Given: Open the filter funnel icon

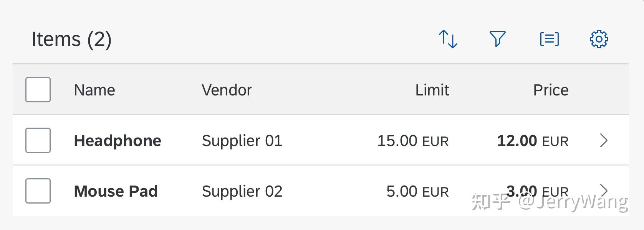Looking at the screenshot, I should point(497,39).
